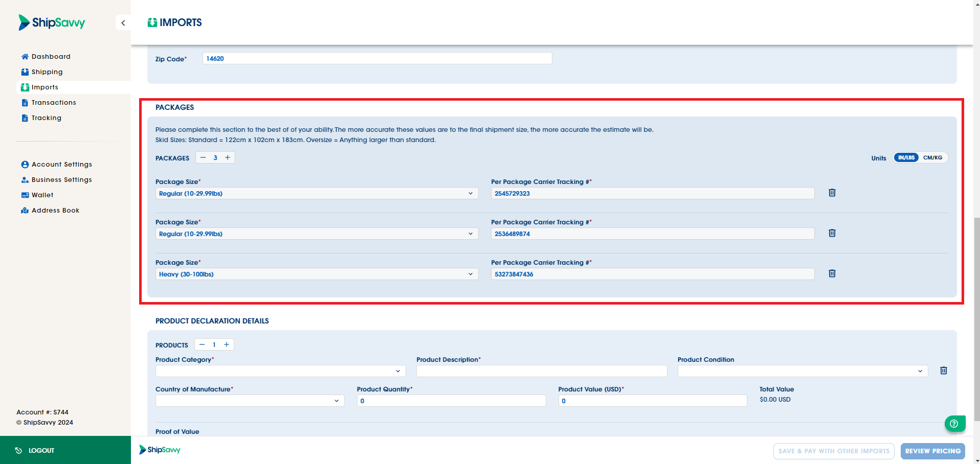
Task: Click the Shipping box icon
Action: pos(25,72)
